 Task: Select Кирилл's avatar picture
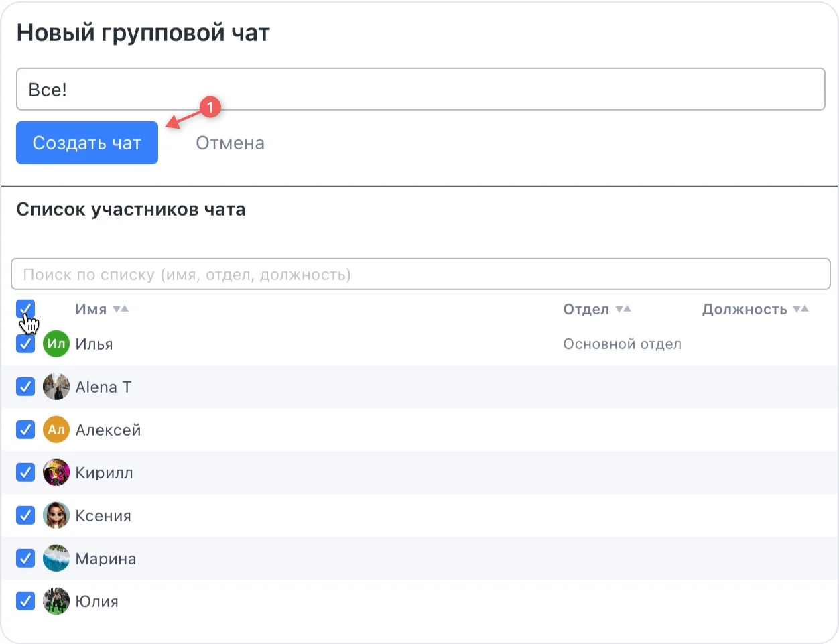(x=56, y=472)
